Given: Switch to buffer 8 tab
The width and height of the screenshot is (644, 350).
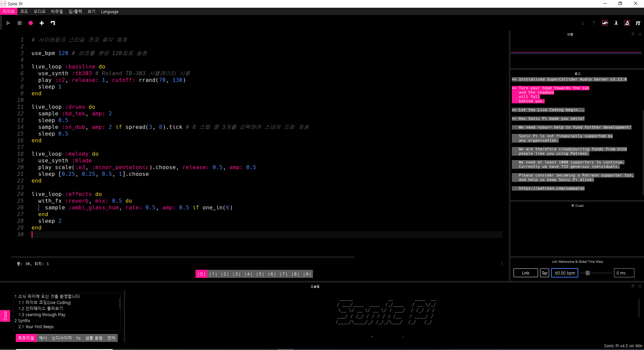Looking at the screenshot, I should (295, 274).
